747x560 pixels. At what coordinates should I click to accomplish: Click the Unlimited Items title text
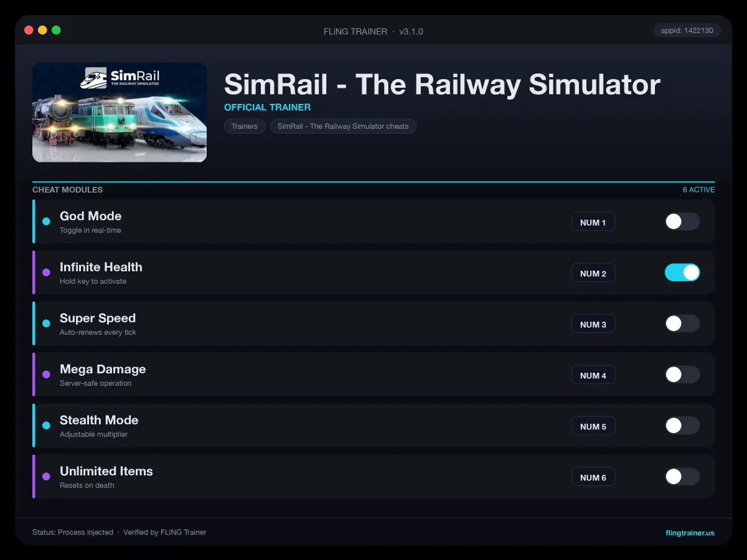(106, 471)
